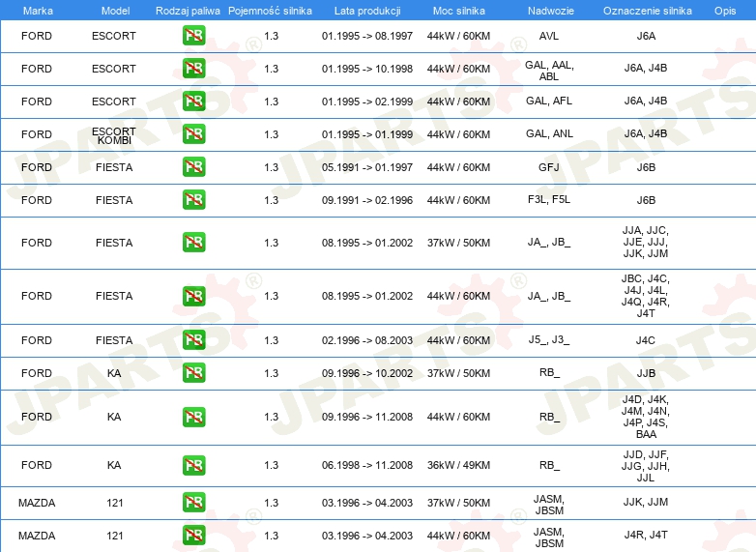Click the petrol icon in the KA 36kW / 49KM row
Screen dimensions: 756x552
193,465
